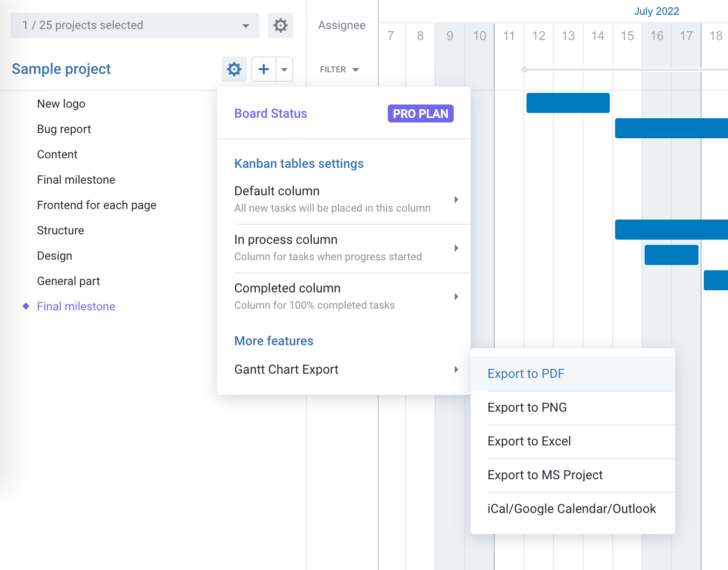
Task: Open the Gantt Chart Export submenu
Action: pos(456,369)
